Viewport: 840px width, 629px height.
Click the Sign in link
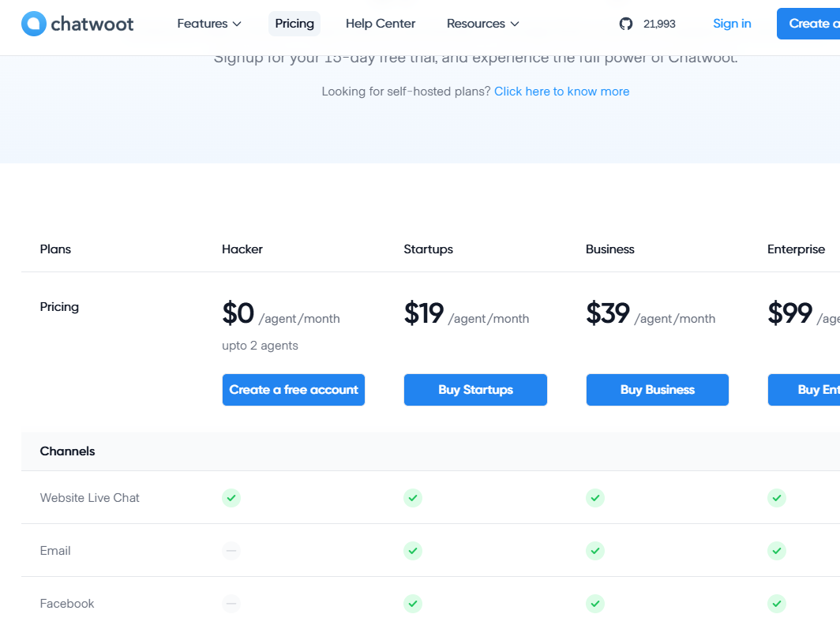732,24
